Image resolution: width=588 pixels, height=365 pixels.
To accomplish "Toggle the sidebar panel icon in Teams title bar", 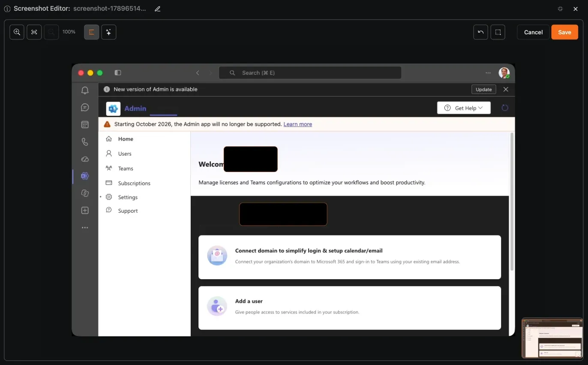I will [x=118, y=73].
